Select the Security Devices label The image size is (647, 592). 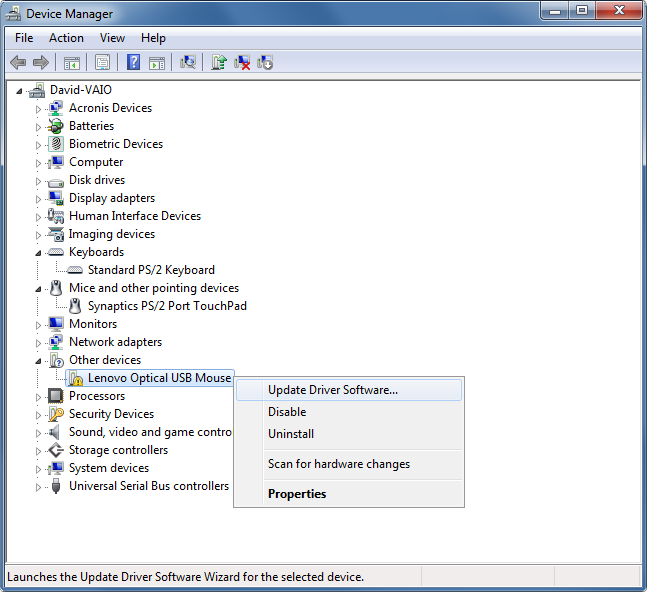(111, 414)
